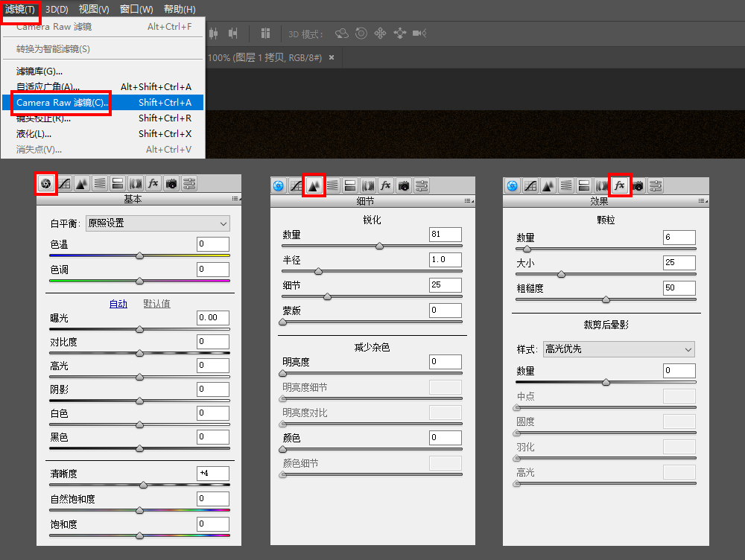Open the 效果 panel flyout menu icon

[x=703, y=201]
